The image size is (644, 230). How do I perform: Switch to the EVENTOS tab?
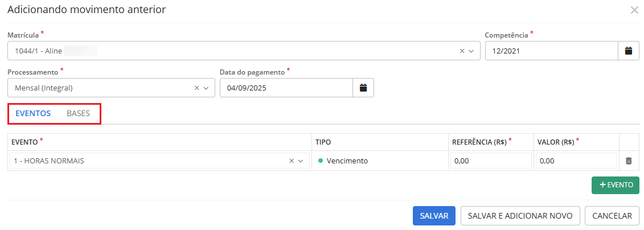tap(33, 113)
